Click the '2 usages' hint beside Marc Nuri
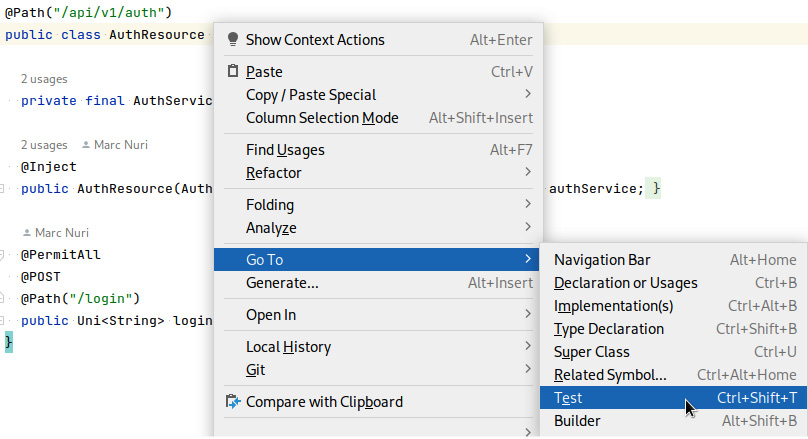The height and width of the screenshot is (439, 808). [44, 145]
